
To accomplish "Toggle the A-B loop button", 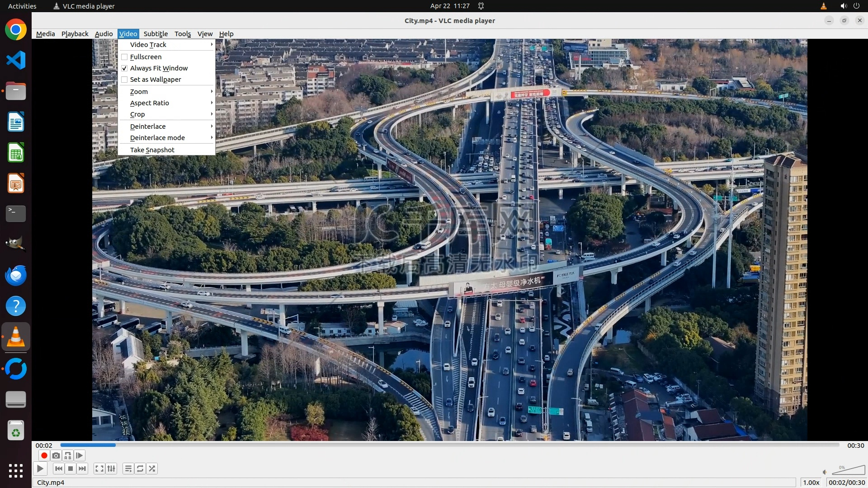I will 68,455.
